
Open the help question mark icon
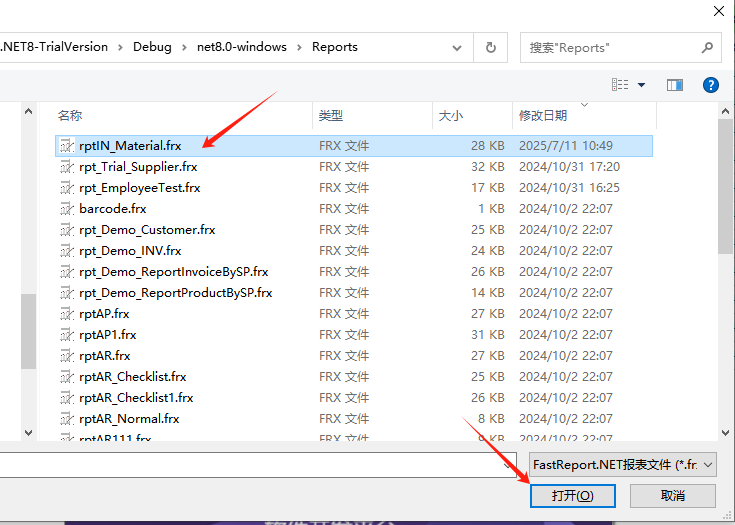tap(711, 85)
